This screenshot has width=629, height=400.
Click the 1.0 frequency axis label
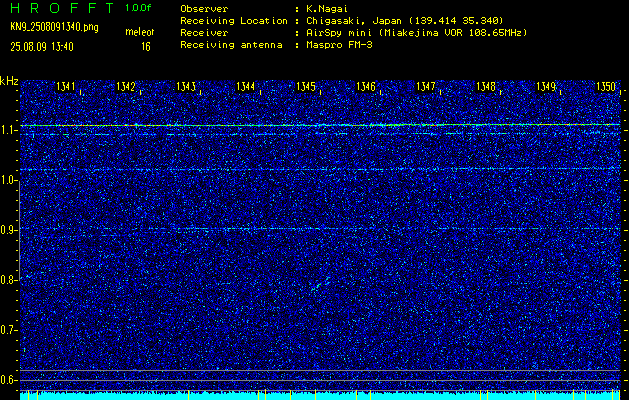(8, 181)
